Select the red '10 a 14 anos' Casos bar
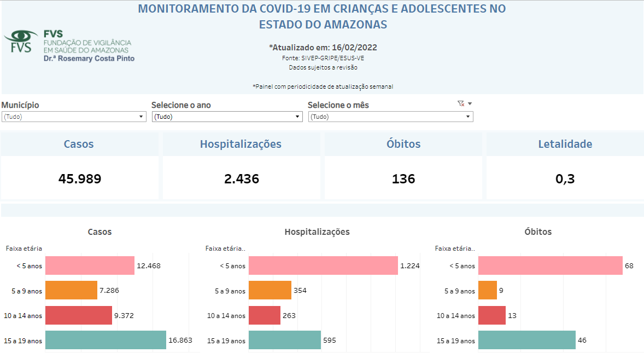 pos(77,315)
